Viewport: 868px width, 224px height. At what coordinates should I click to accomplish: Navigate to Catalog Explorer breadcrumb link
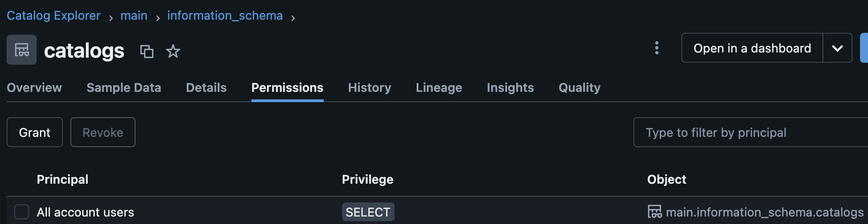click(53, 15)
